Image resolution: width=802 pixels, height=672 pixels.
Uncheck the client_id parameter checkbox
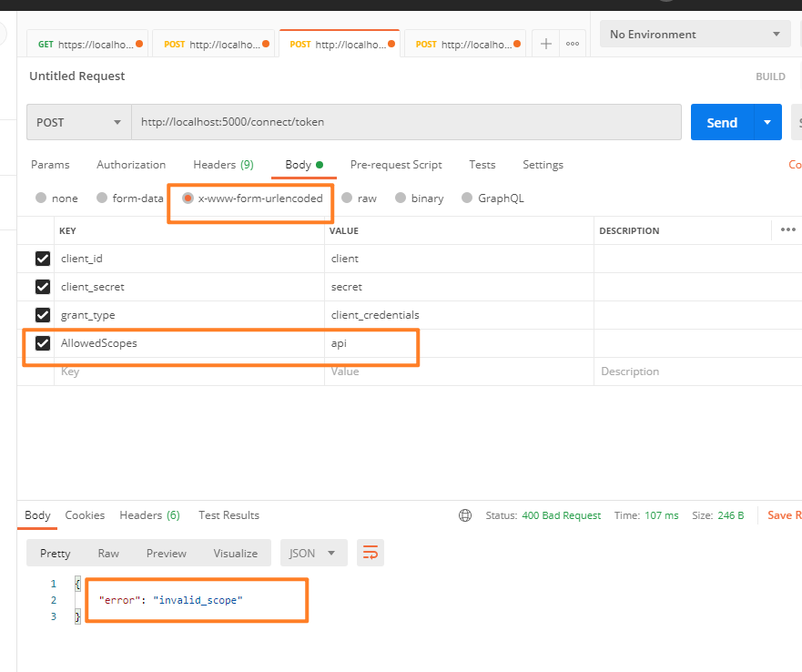coord(43,259)
